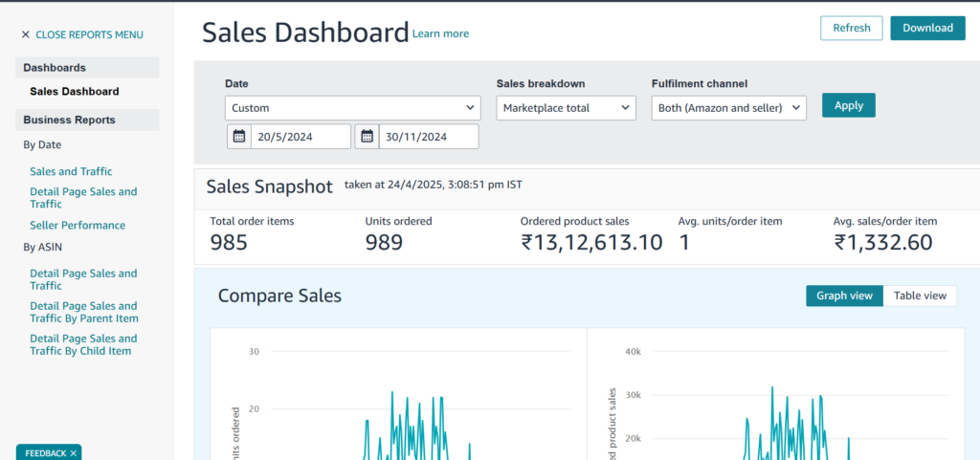Click the Dashboards section header
The height and width of the screenshot is (460, 980).
click(87, 67)
